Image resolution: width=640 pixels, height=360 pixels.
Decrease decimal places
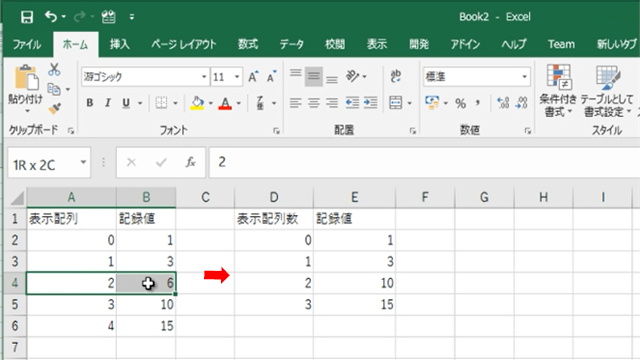pyautogui.click(x=522, y=103)
